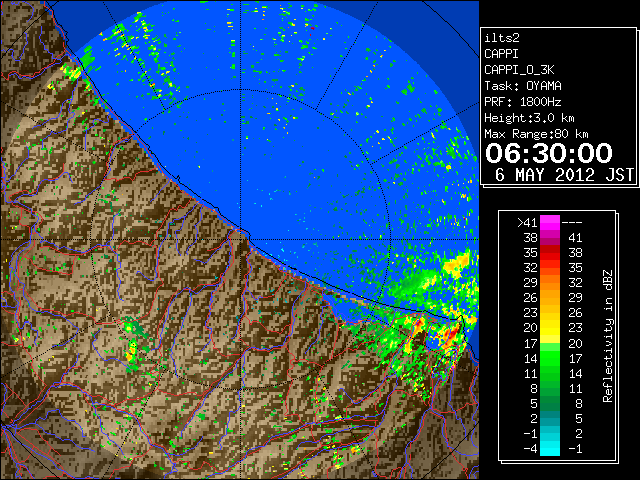640x480 pixels.
Task: Pick the orange 29–32 dBZ legend swatch
Action: [550, 283]
